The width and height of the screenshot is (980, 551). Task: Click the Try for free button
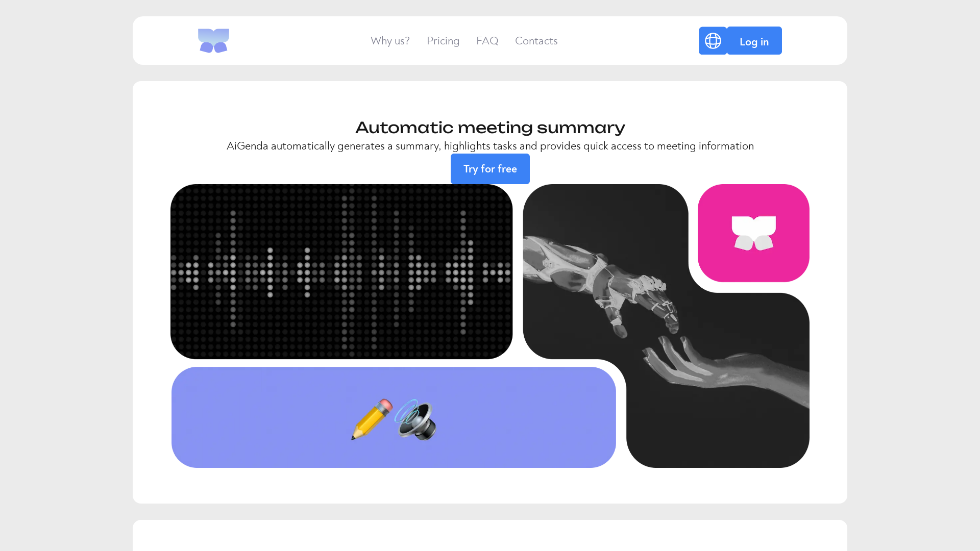pyautogui.click(x=490, y=169)
